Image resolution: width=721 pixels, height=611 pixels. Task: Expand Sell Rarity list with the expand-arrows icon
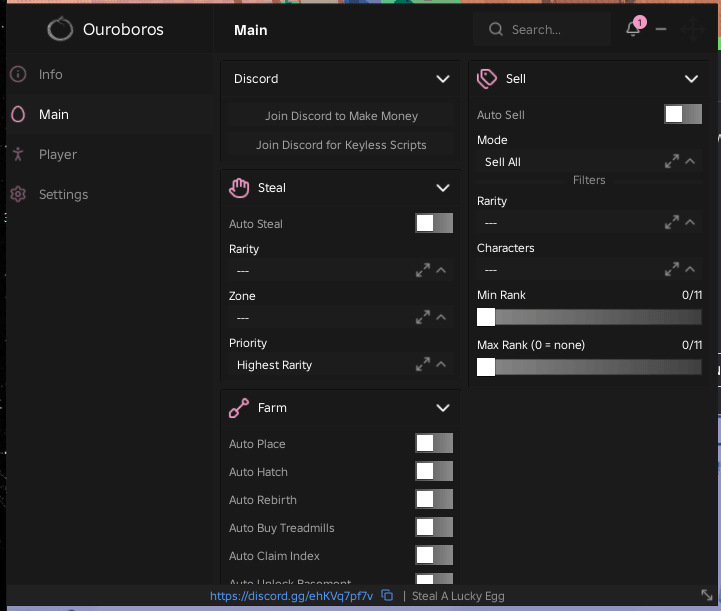[x=672, y=223]
